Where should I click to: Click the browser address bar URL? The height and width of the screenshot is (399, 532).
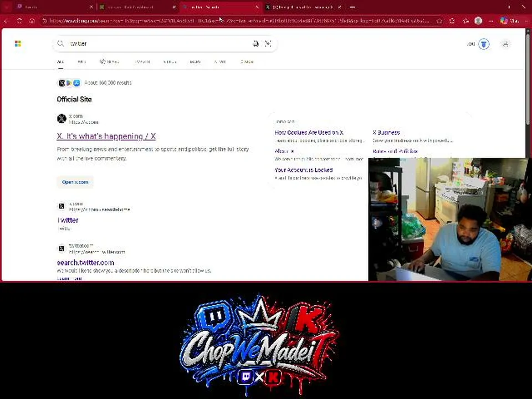click(239, 21)
